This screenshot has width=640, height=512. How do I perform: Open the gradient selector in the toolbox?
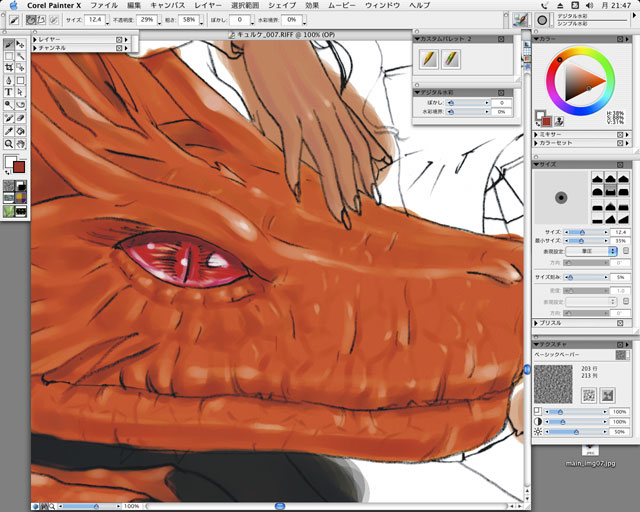(x=21, y=186)
